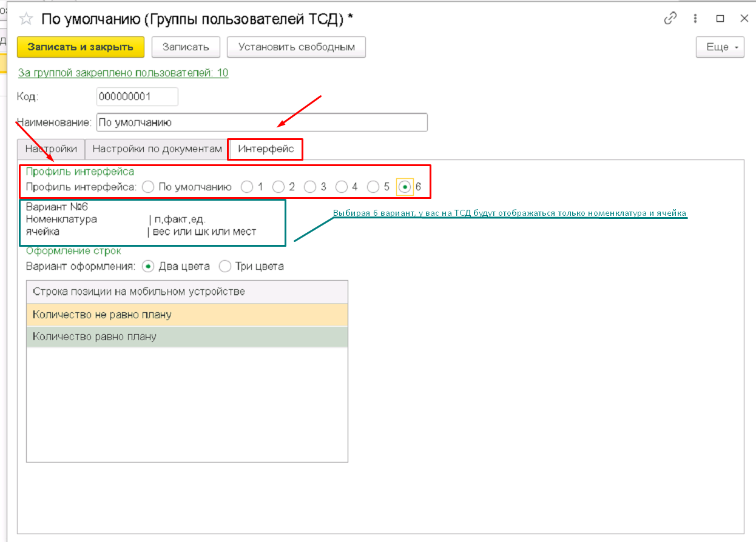The height and width of the screenshot is (542, 756).
Task: Select interface profile 1
Action: pyautogui.click(x=247, y=187)
